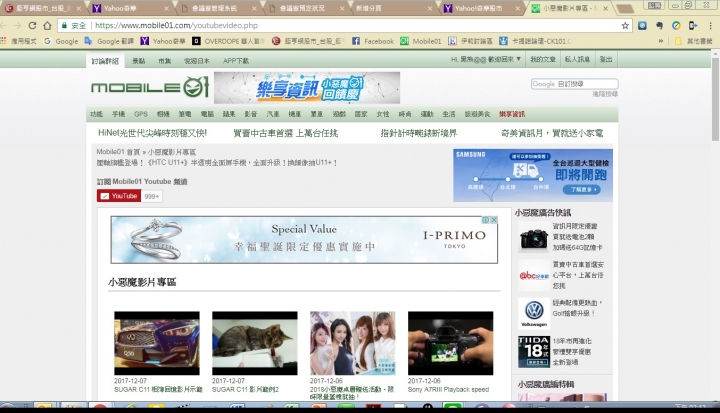This screenshot has height=413, width=720.
Task: Click the HiNet光世代 promo link
Action: click(x=152, y=133)
